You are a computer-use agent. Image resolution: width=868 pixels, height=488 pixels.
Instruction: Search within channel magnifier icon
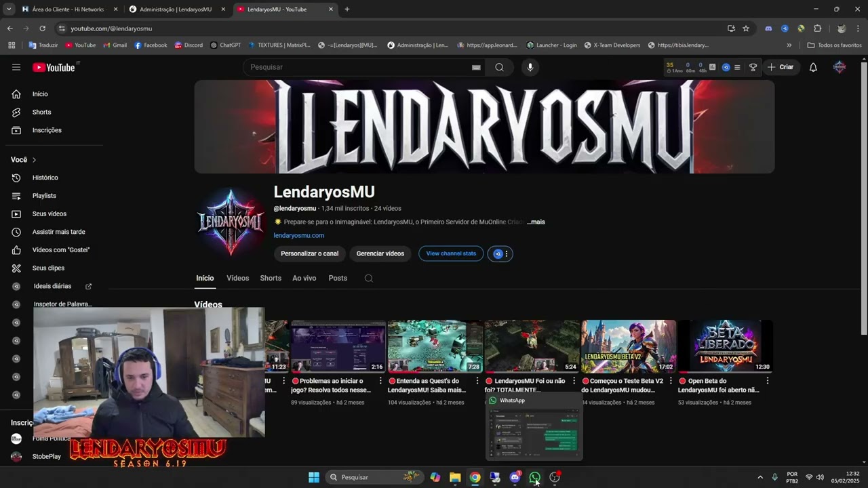[x=369, y=278]
